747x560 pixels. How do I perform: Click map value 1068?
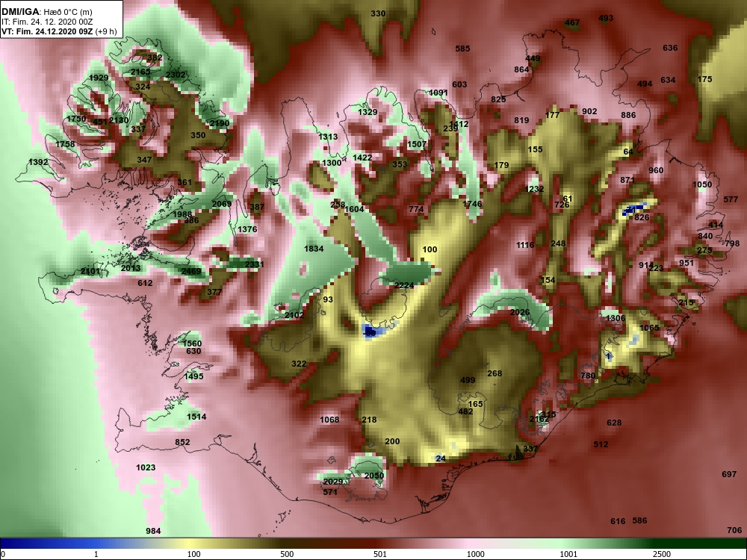pos(329,420)
